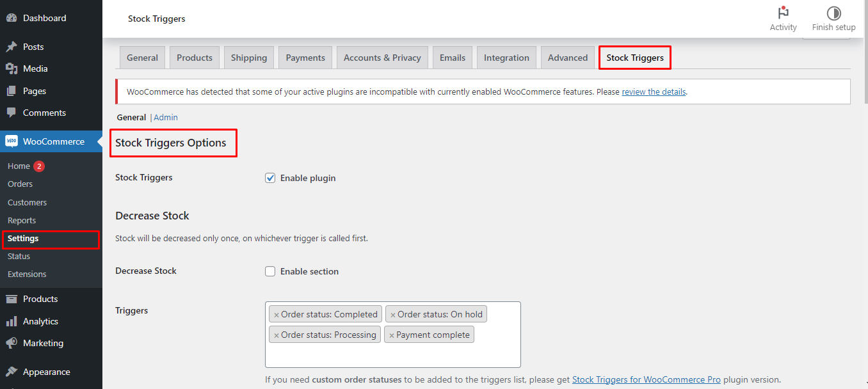Switch to the General settings tab
Viewport: 868px width, 389px height.
coord(142,58)
